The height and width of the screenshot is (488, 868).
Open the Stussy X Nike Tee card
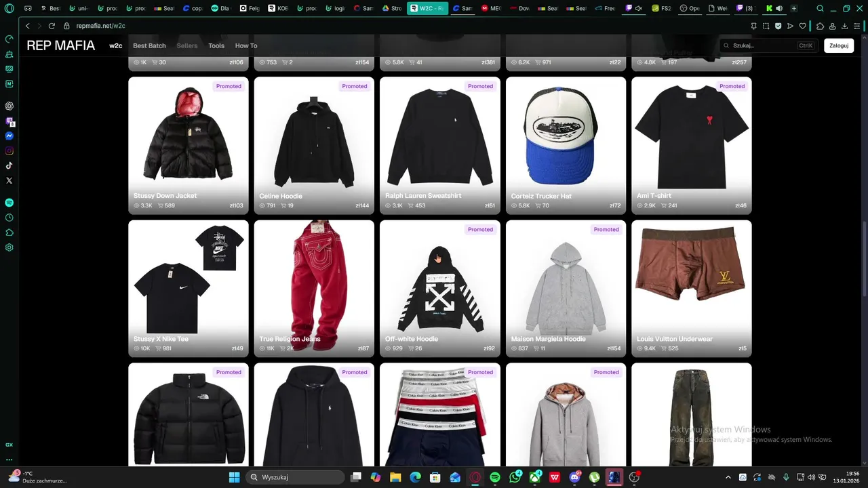pos(189,289)
